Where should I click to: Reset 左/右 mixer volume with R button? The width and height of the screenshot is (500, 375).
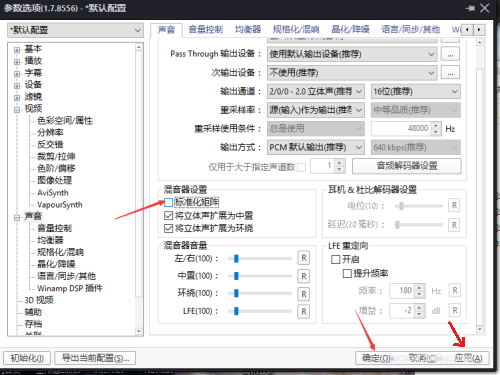[x=304, y=258]
